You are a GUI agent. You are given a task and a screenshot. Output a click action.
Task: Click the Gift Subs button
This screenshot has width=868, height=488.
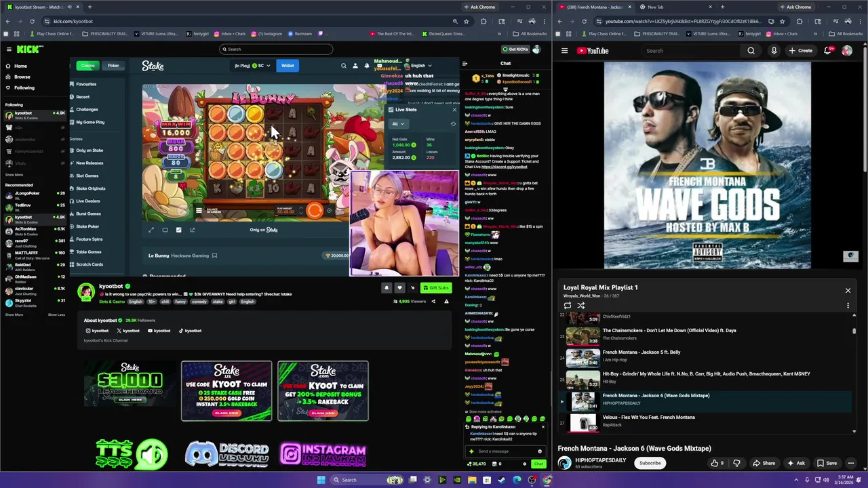[x=436, y=287]
